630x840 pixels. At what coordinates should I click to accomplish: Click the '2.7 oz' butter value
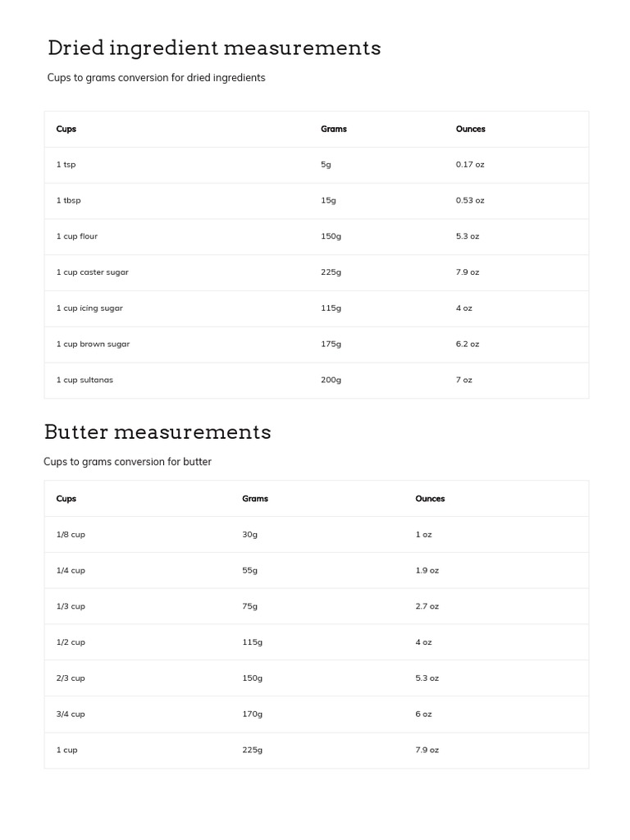tap(427, 606)
